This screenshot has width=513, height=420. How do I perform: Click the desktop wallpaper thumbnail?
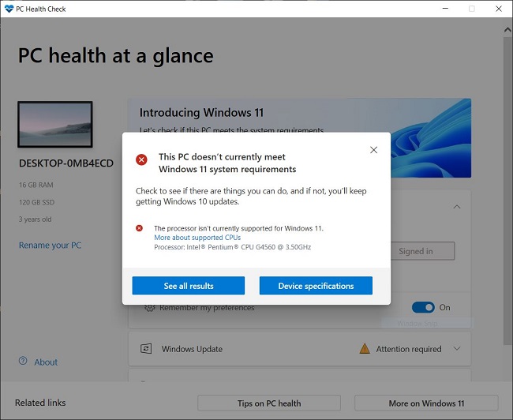point(55,125)
